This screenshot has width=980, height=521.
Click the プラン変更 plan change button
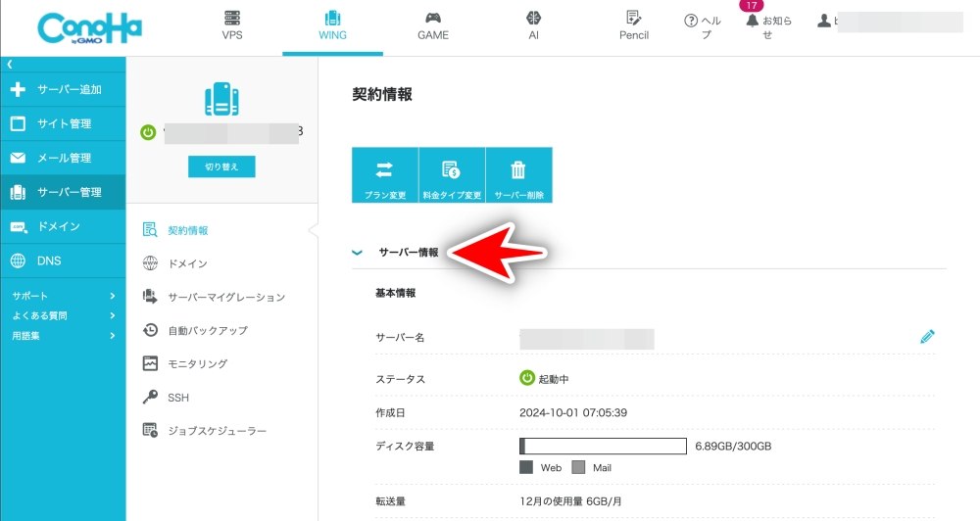point(385,175)
